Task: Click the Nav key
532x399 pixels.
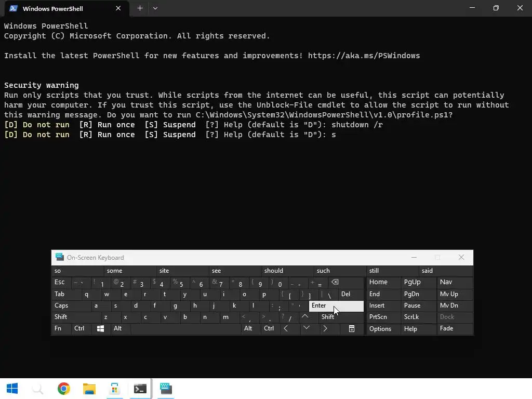Action: click(455, 282)
